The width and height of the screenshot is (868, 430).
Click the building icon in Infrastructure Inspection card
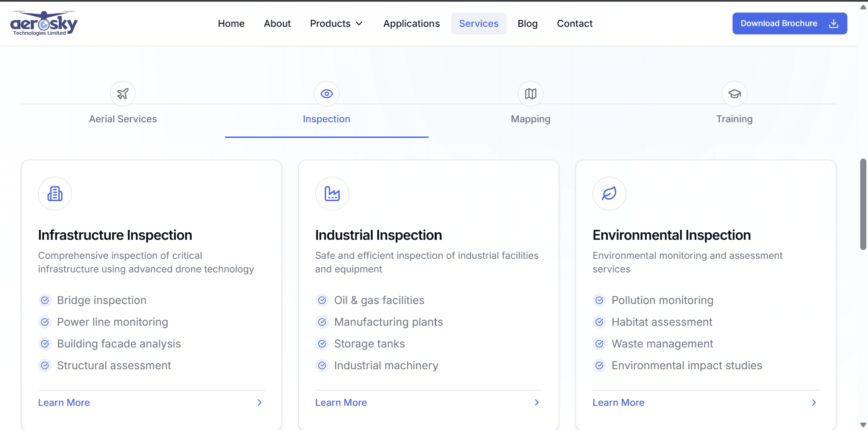pos(55,194)
